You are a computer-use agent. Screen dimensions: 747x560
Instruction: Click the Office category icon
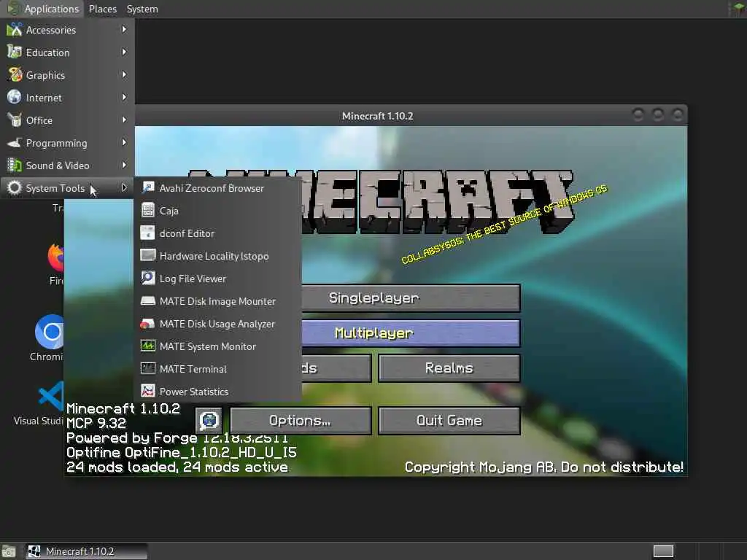coord(15,120)
